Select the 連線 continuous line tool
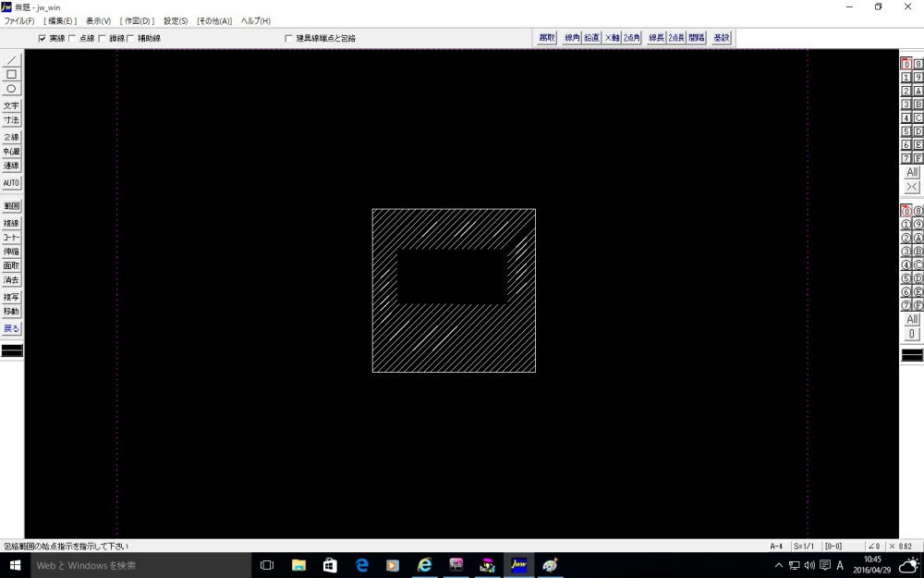Image resolution: width=924 pixels, height=578 pixels. 11,166
